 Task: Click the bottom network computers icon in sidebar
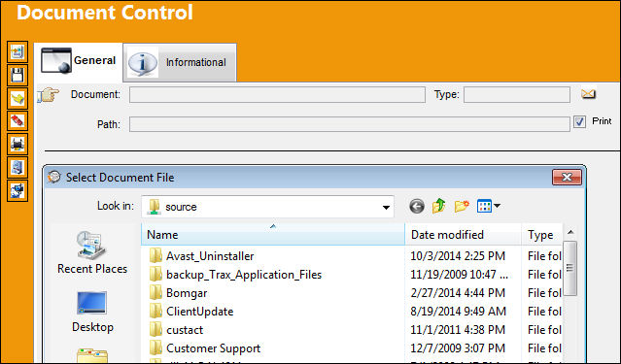tap(17, 190)
